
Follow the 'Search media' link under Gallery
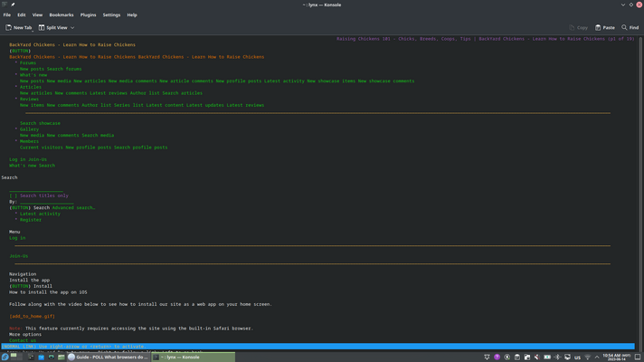pos(98,135)
